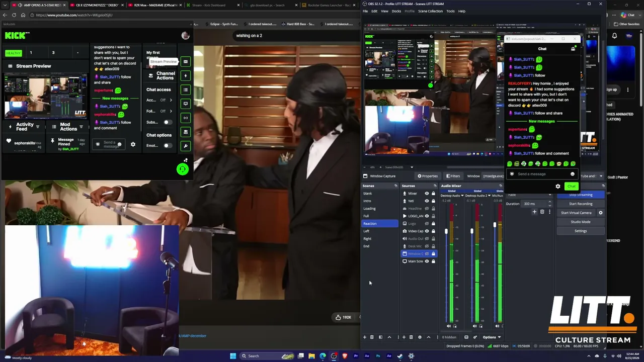
Task: Click the list icon in Kick sidebar
Action: coord(186,90)
